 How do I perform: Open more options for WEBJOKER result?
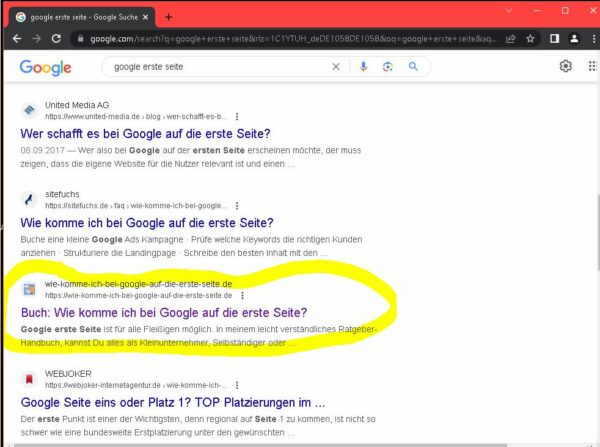[237, 385]
